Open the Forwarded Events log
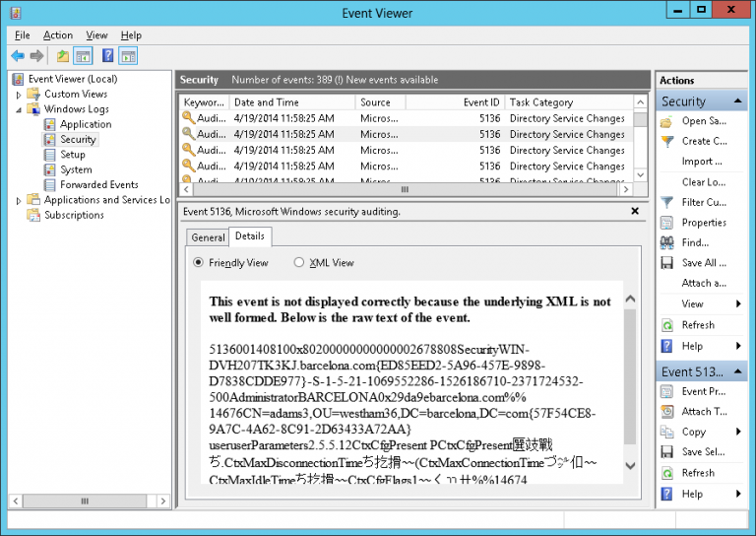The image size is (756, 536). (x=98, y=184)
